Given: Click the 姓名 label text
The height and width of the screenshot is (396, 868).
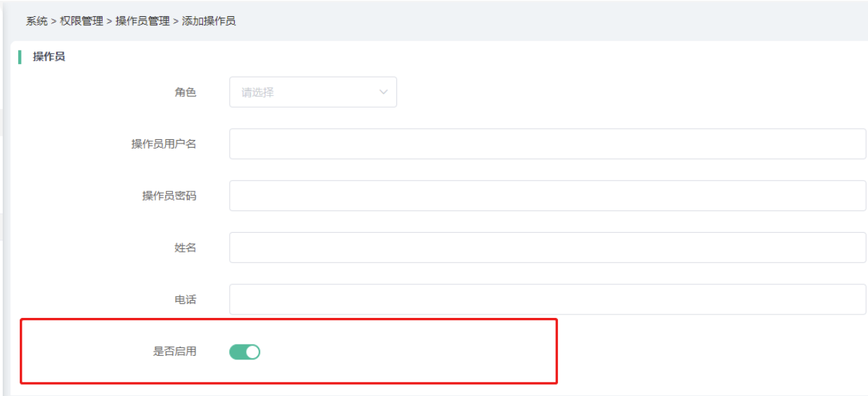Looking at the screenshot, I should pyautogui.click(x=186, y=248).
